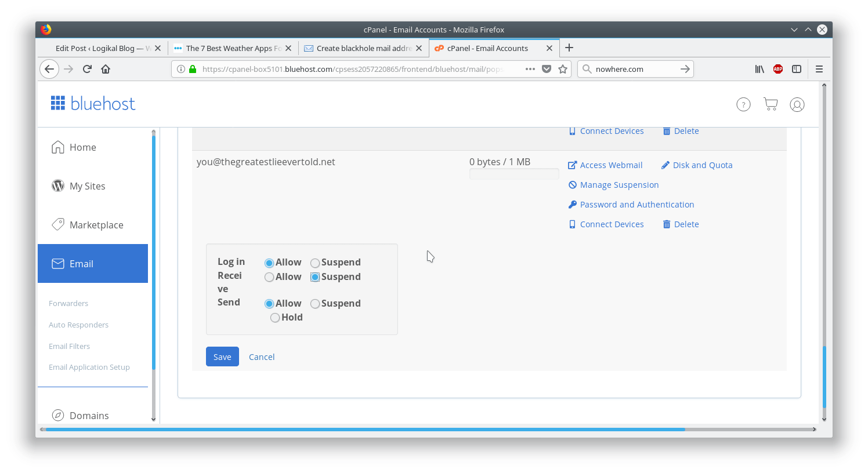Select Suspend for Receive
This screenshot has height=473, width=868.
click(315, 278)
